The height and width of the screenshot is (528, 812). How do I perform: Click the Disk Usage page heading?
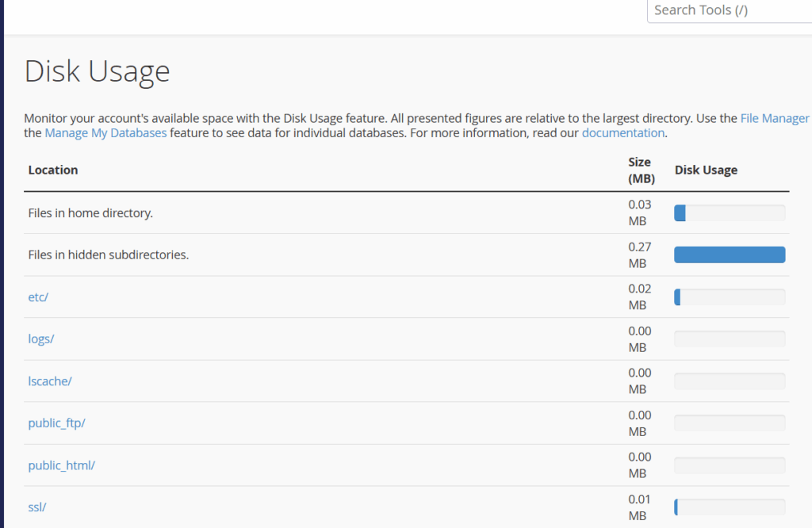click(x=97, y=71)
